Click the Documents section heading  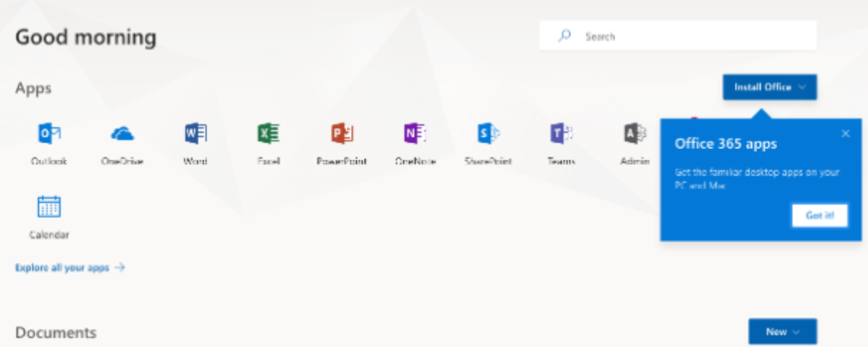[56, 332]
